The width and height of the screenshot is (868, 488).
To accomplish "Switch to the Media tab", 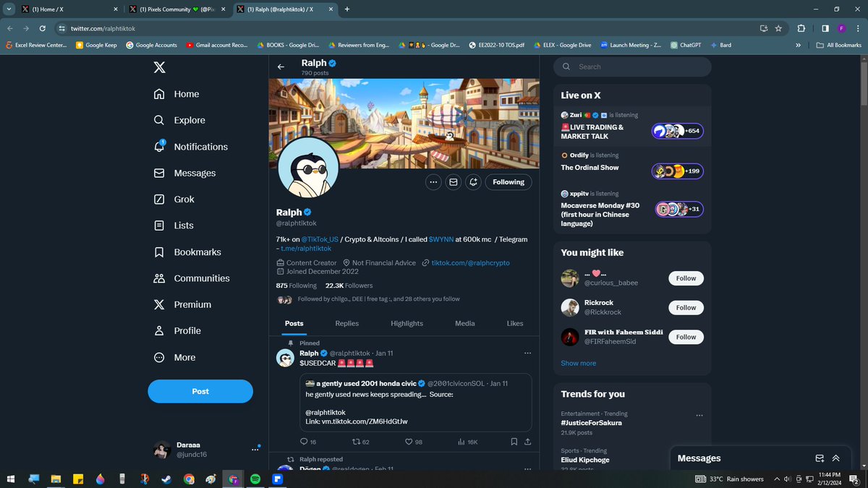I will pyautogui.click(x=465, y=324).
